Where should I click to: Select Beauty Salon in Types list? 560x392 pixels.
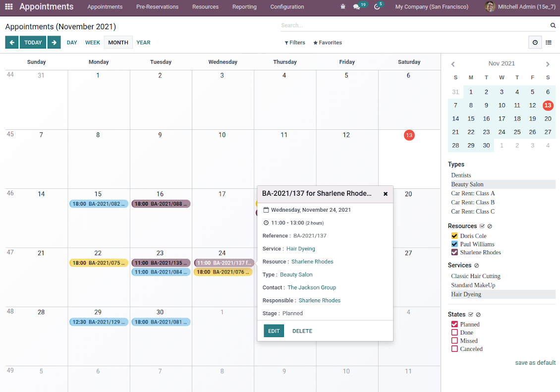click(x=502, y=184)
